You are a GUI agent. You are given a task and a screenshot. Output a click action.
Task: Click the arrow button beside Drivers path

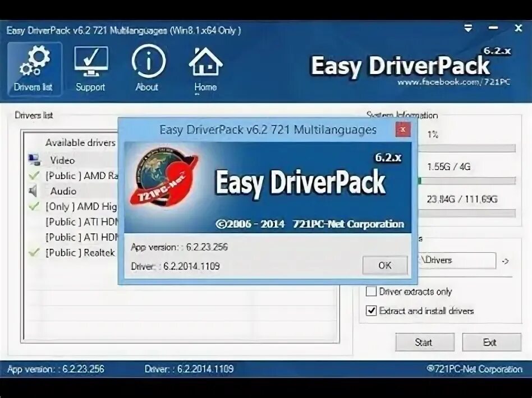pyautogui.click(x=505, y=261)
